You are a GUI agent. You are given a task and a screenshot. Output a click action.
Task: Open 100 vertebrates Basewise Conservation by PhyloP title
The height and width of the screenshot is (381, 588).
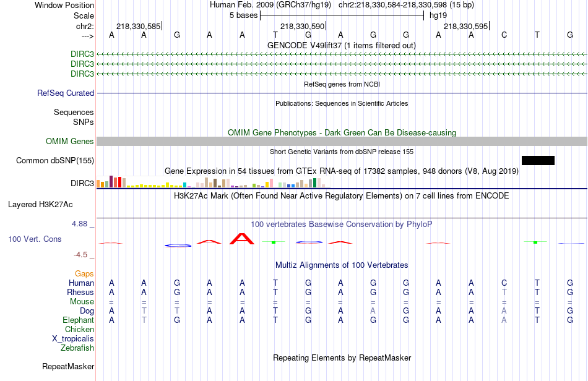pyautogui.click(x=342, y=224)
